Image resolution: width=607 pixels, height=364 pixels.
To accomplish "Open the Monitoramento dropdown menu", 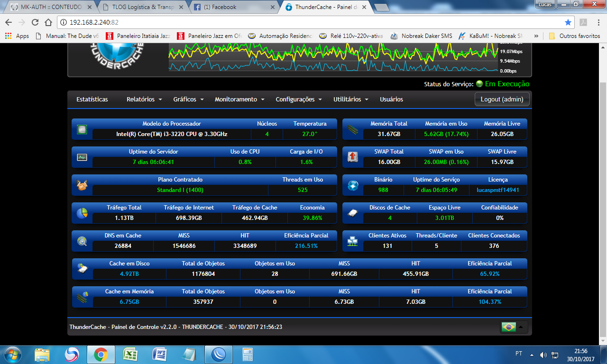I will point(239,100).
